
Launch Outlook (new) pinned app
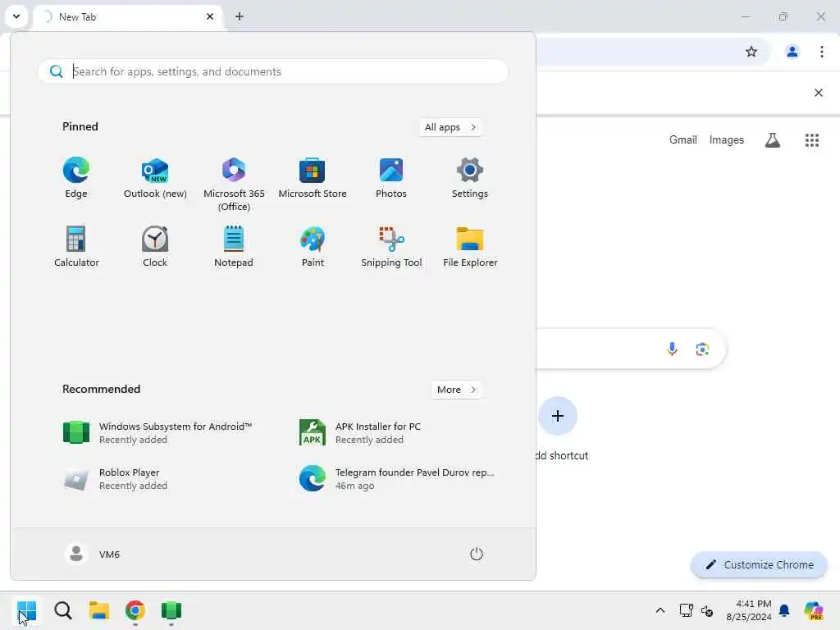click(155, 178)
